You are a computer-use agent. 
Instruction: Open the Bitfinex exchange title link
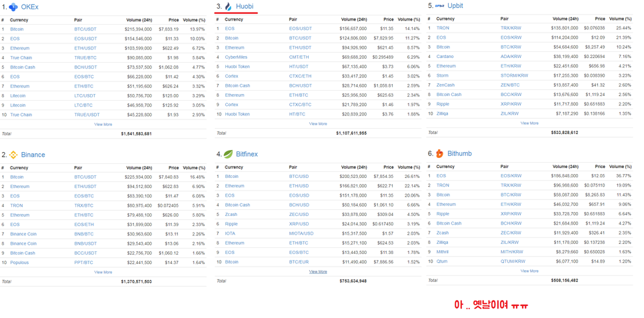[x=247, y=155]
